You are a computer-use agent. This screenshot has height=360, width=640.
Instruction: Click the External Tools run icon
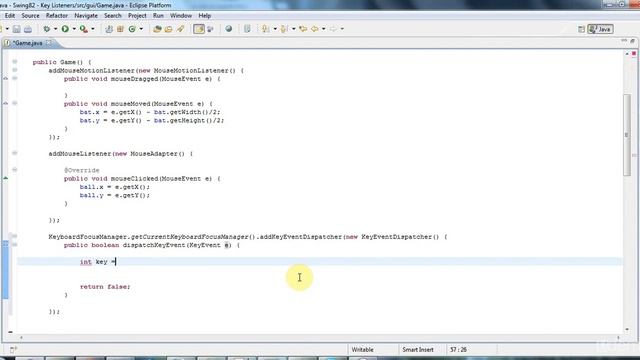(84, 29)
